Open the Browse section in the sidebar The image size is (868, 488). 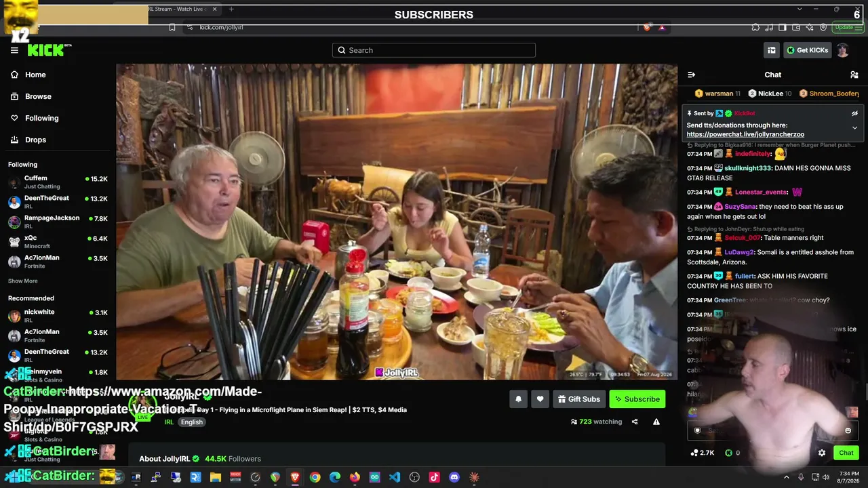38,96
